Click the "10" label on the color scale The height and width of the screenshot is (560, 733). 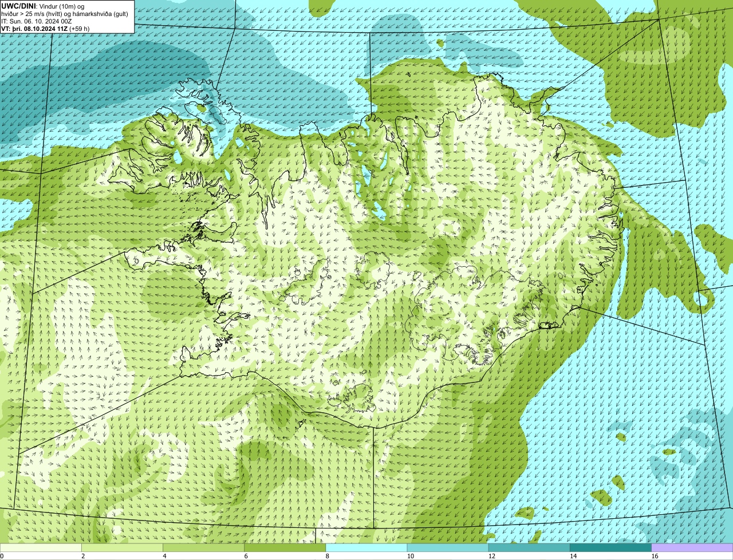pyautogui.click(x=410, y=556)
